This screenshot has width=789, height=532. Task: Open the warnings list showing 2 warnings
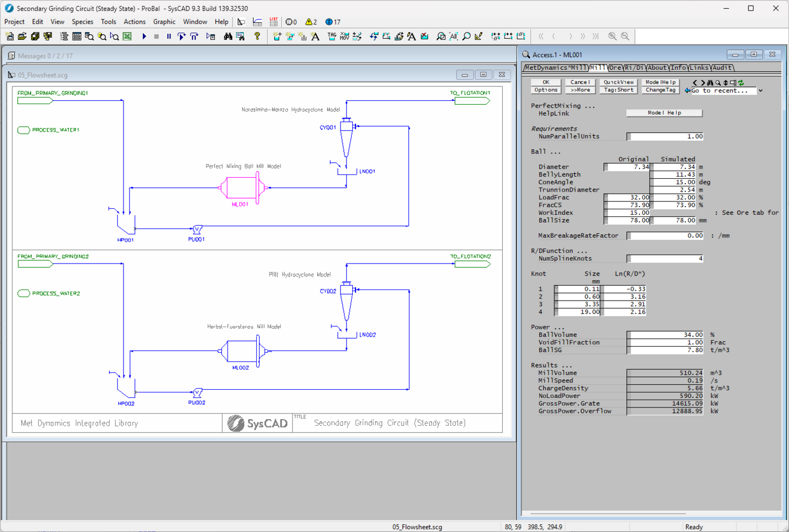point(308,22)
